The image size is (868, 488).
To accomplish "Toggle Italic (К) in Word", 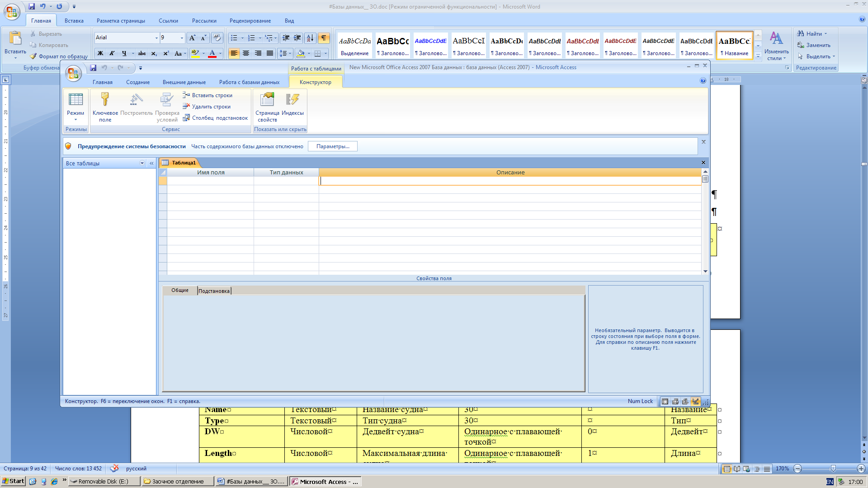I will [x=112, y=53].
